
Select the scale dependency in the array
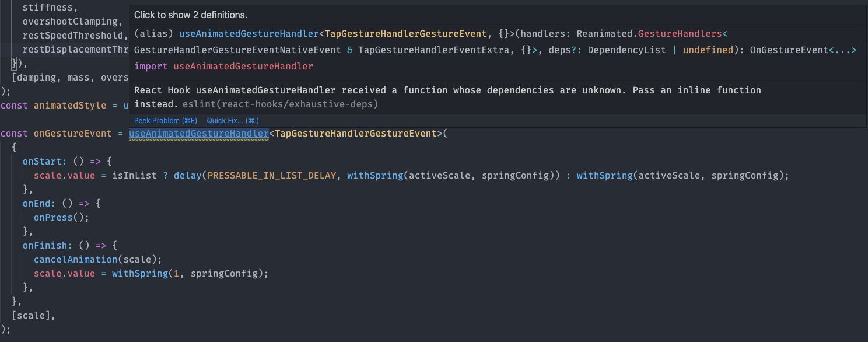click(x=30, y=315)
